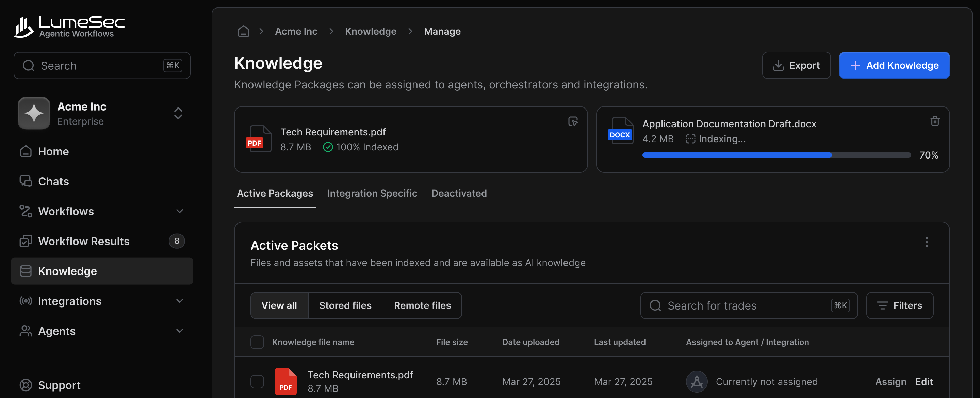
Task: Click Assign for Tech Requirements.pdf
Action: pos(891,381)
